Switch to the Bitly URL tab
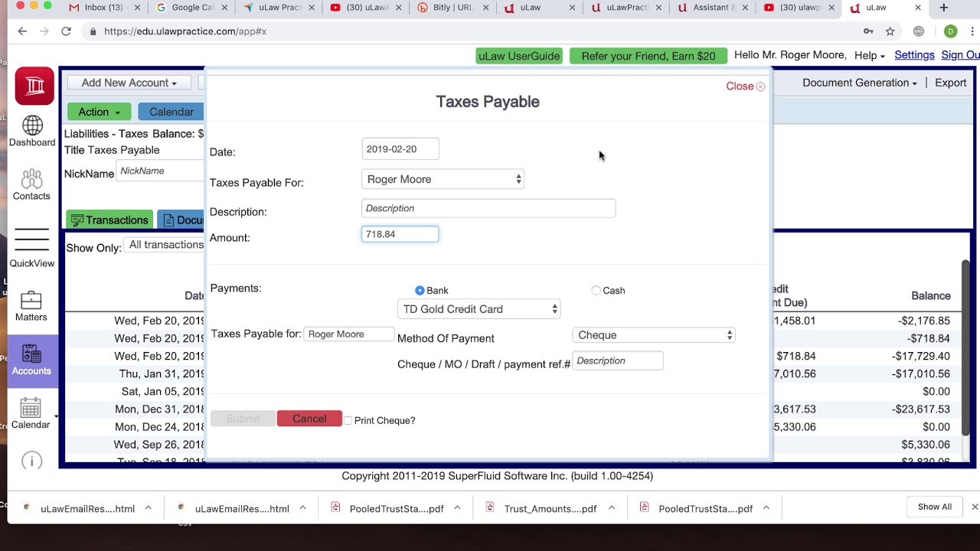This screenshot has width=980, height=551. (x=452, y=8)
